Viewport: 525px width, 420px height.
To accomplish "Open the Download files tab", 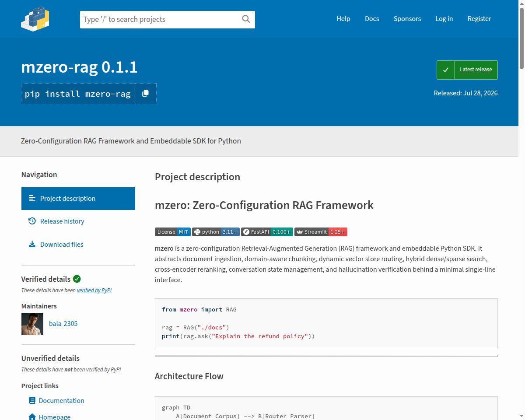I will coord(78,245).
